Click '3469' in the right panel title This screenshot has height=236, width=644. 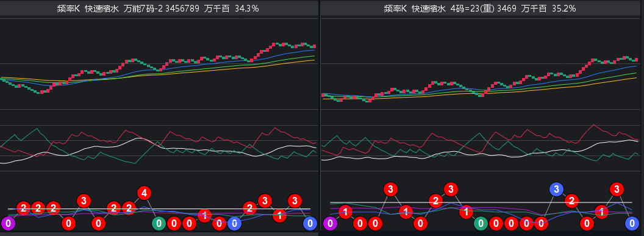click(x=507, y=9)
